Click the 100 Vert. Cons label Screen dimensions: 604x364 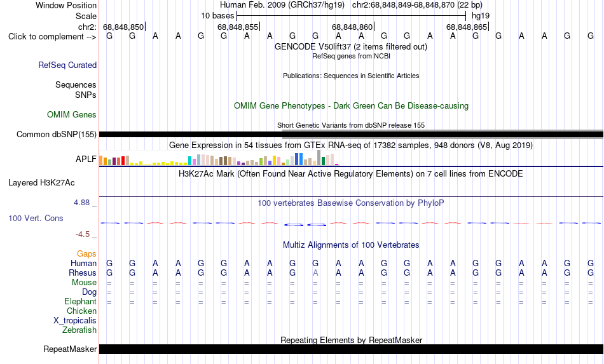(x=36, y=218)
